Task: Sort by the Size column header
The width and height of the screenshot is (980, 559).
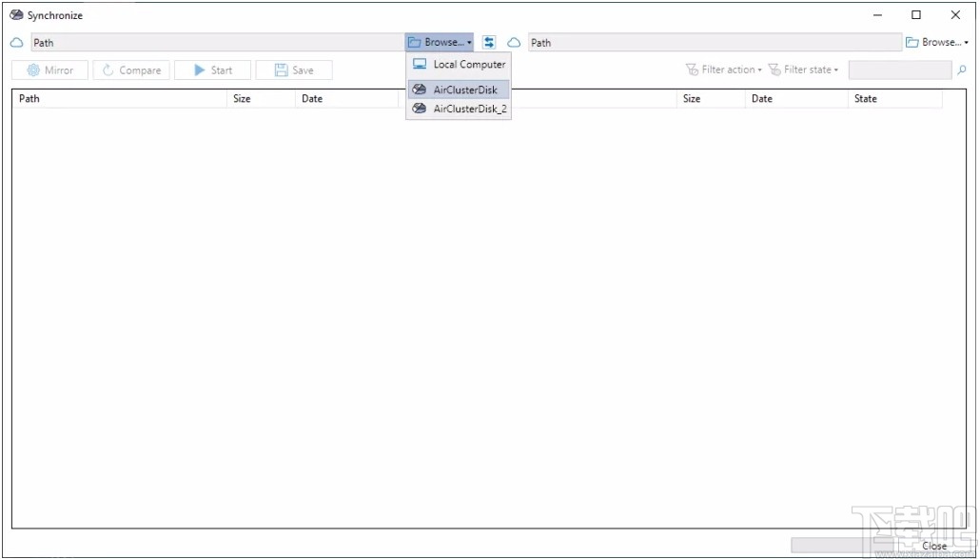Action: 242,98
